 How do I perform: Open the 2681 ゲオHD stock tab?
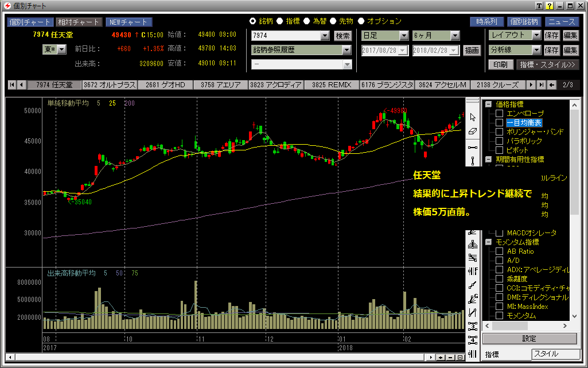pyautogui.click(x=165, y=85)
